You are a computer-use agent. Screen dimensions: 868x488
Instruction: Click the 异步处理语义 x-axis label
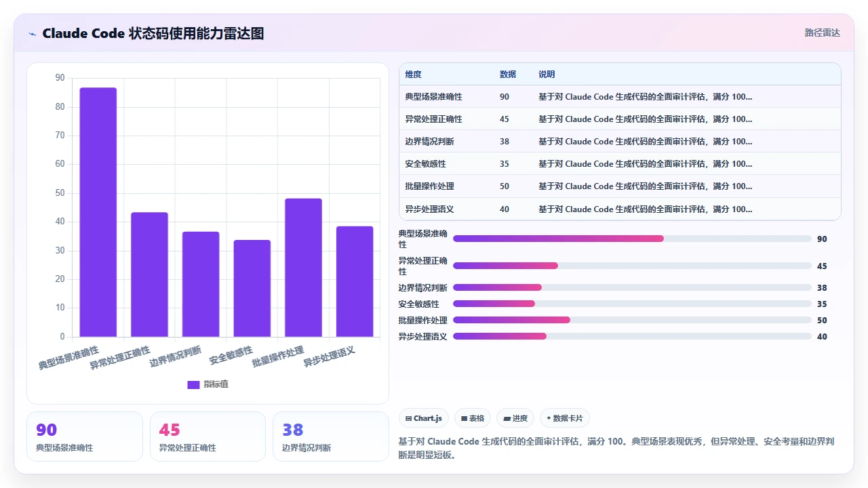[329, 355]
